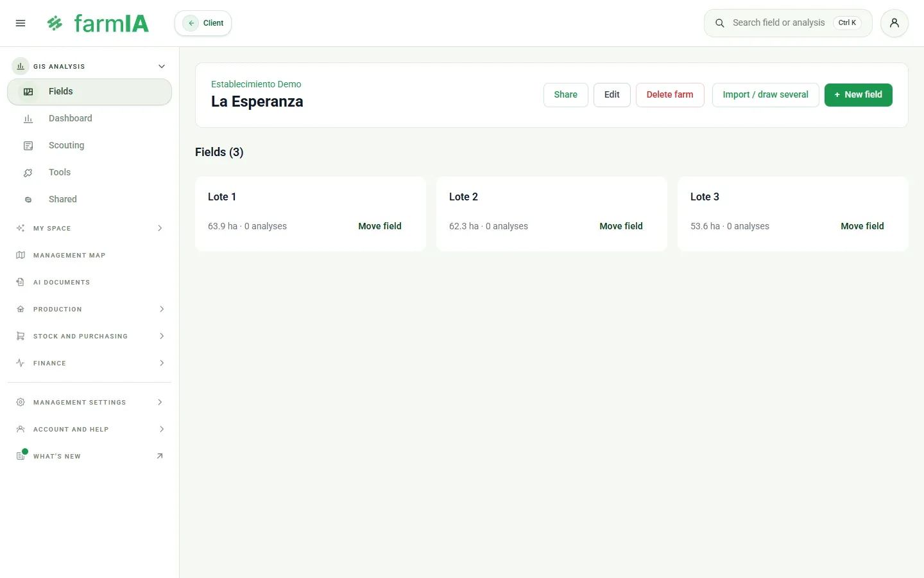Expand the Stock and Purchasing section

tap(89, 336)
